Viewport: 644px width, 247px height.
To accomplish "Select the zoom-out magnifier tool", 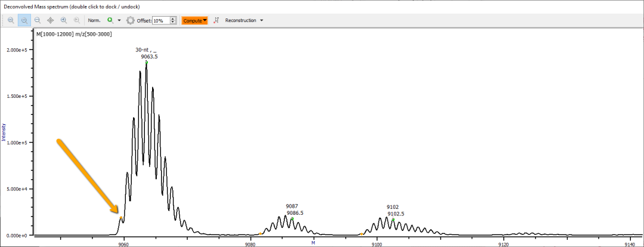I will coord(38,20).
